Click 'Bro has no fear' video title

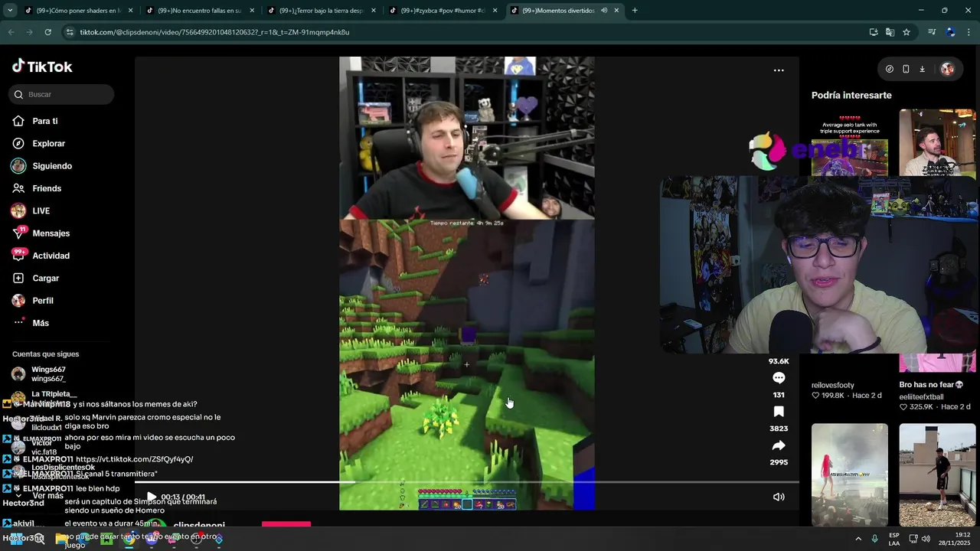pyautogui.click(x=931, y=385)
